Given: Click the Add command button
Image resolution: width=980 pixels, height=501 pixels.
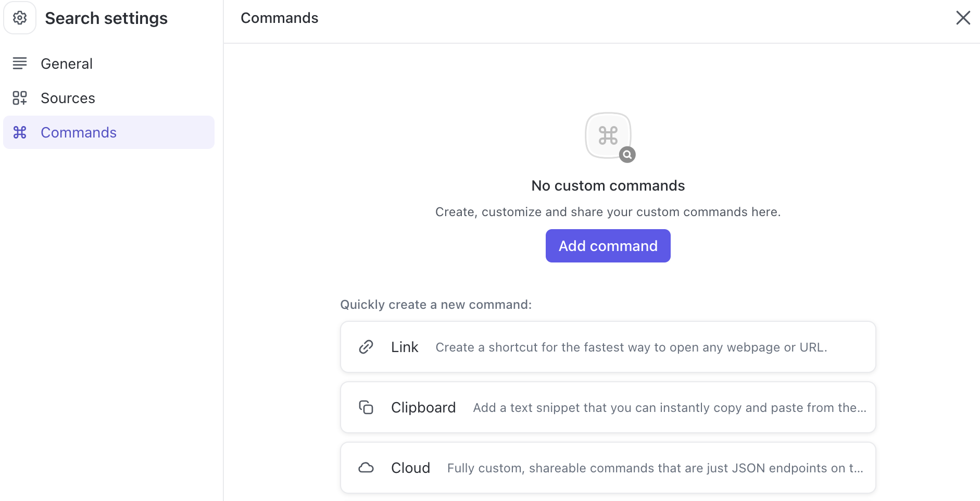Looking at the screenshot, I should (x=608, y=245).
